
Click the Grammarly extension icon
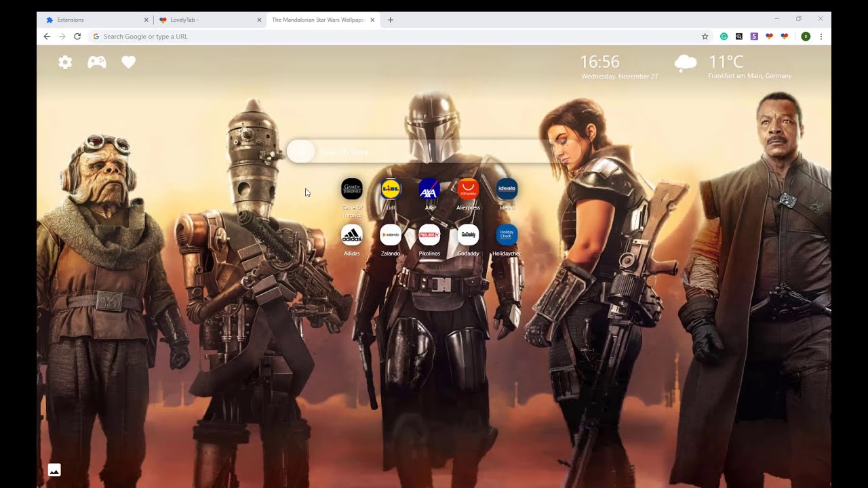tap(724, 37)
